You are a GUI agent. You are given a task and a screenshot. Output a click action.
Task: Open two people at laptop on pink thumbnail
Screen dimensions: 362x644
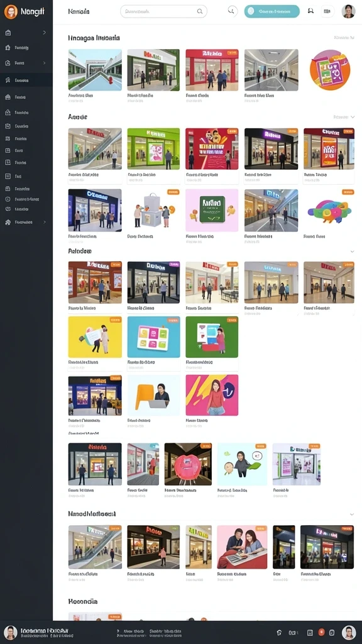point(242,547)
